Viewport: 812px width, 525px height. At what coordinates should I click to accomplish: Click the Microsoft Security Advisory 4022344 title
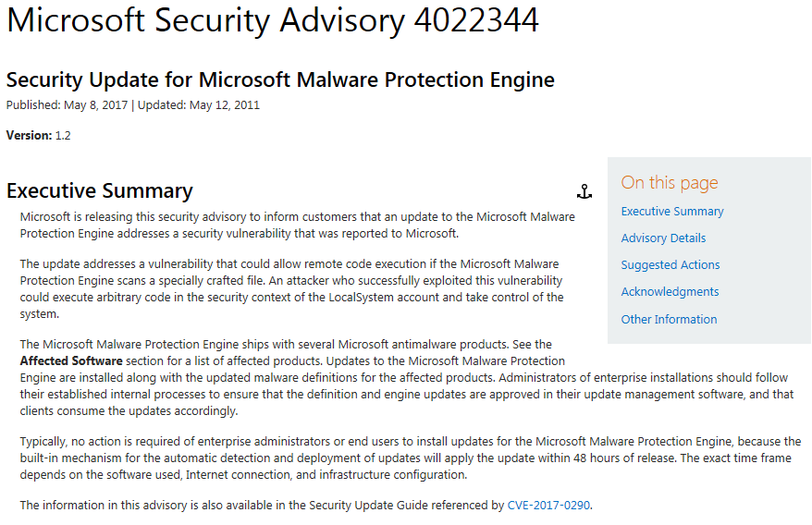point(273,21)
